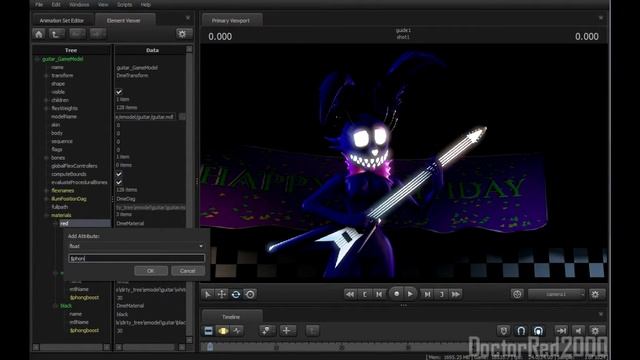Toggle the evaluateProceduralBones checkbox

[119, 182]
